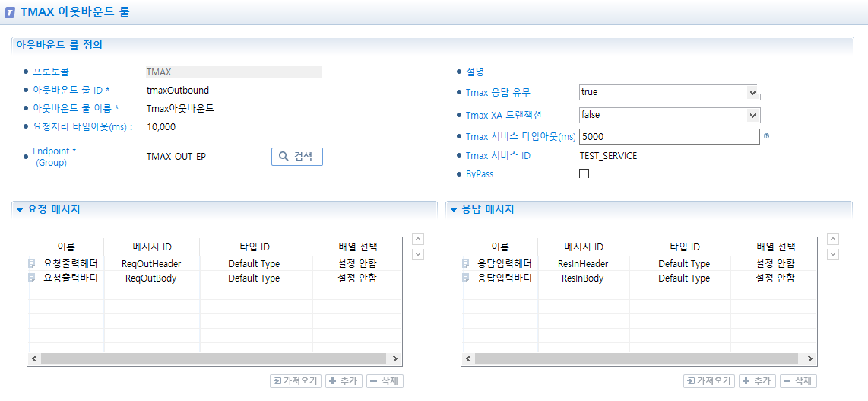This screenshot has height=401, width=868.
Task: Click the 요청출력헤더 row document icon
Action: click(32, 263)
